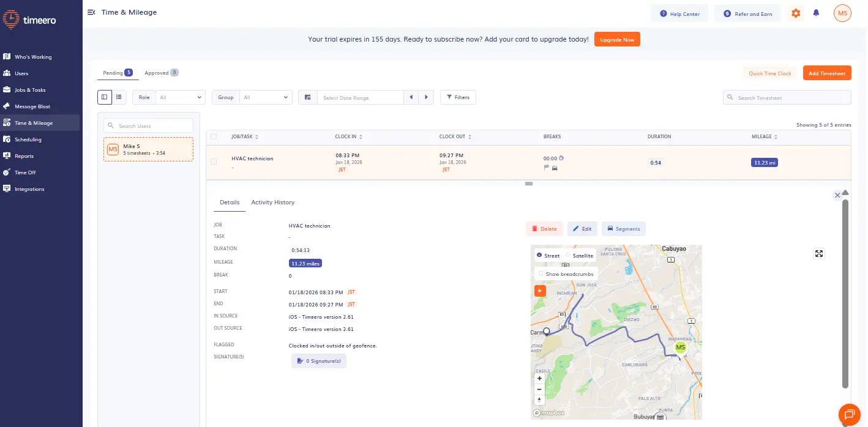Open the 0 Signature(s) button
The width and height of the screenshot is (868, 427).
[x=319, y=362]
